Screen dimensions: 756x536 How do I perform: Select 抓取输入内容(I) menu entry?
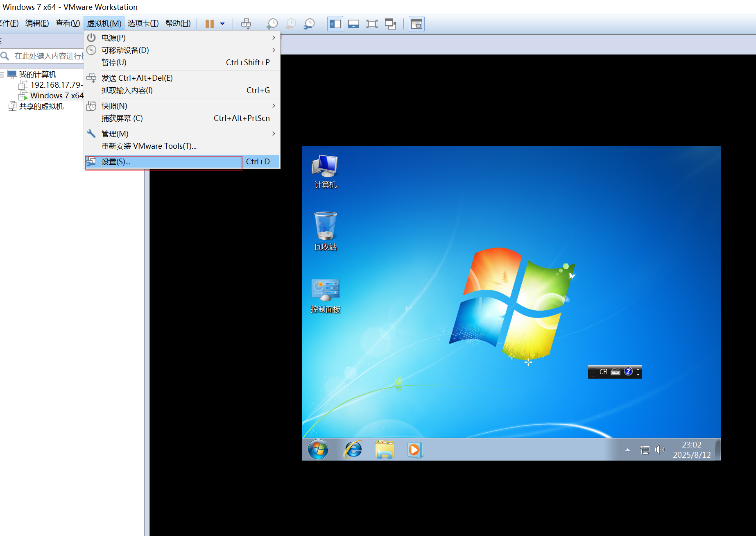click(182, 90)
